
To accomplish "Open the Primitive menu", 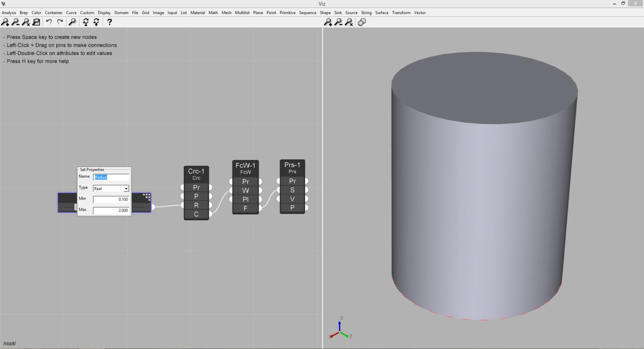I will (x=287, y=12).
